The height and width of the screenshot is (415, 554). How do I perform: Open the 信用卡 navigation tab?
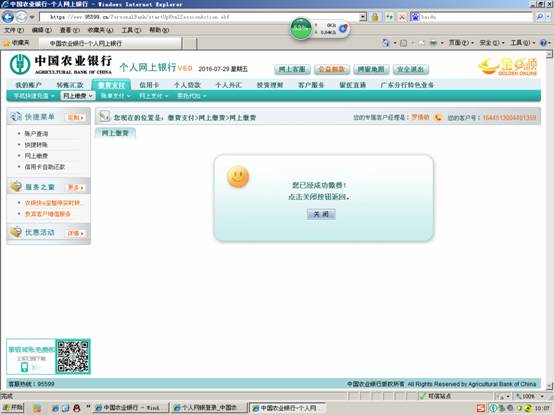149,85
